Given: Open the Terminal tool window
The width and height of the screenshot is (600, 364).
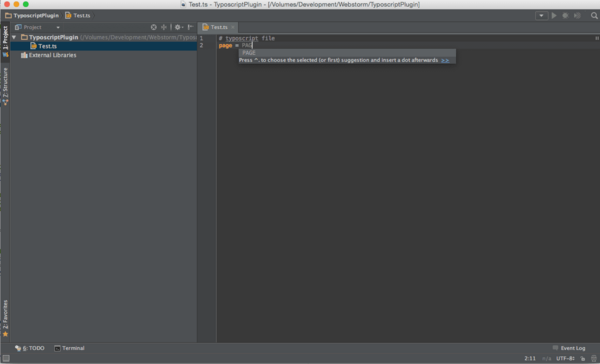Looking at the screenshot, I should tap(69, 348).
